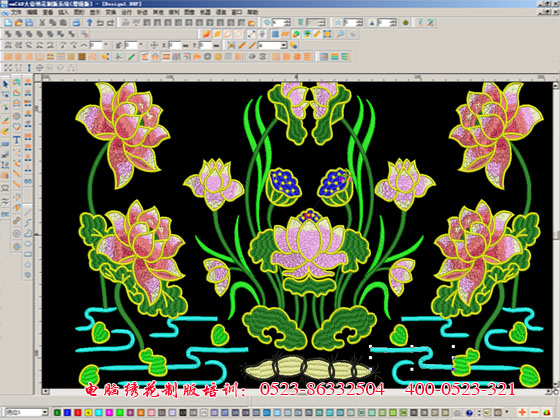This screenshot has height=420, width=560.
Task: Select the cyan swatch in the thread palette
Action: point(99,412)
